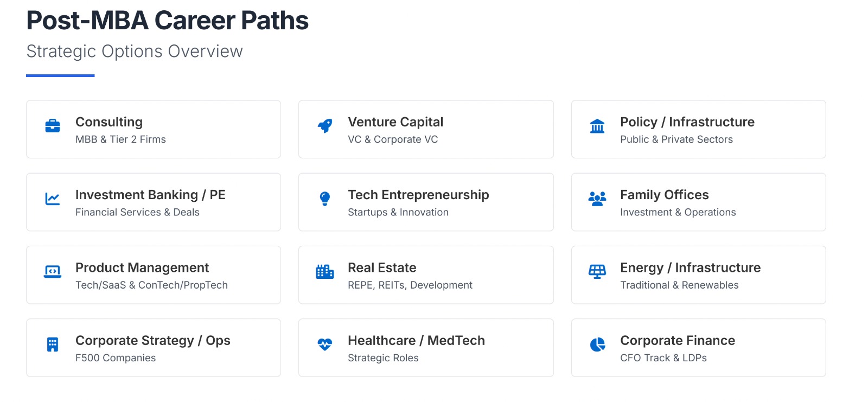
Task: Click the rocket icon for Venture Capital
Action: coord(325,126)
